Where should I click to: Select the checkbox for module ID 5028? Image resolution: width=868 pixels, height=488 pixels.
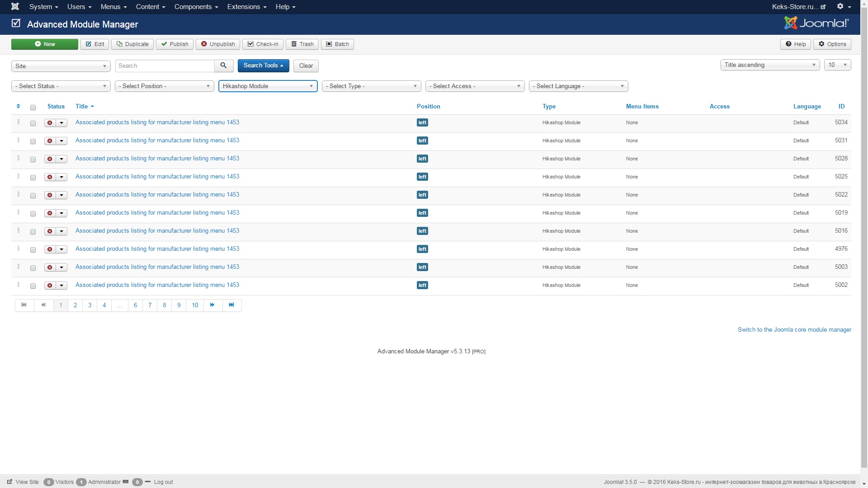point(33,160)
